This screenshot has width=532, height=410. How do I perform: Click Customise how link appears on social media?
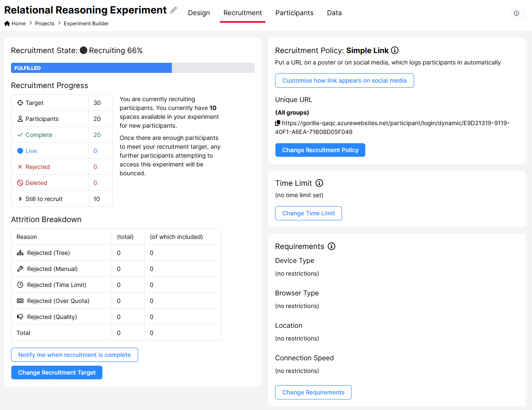(x=345, y=80)
